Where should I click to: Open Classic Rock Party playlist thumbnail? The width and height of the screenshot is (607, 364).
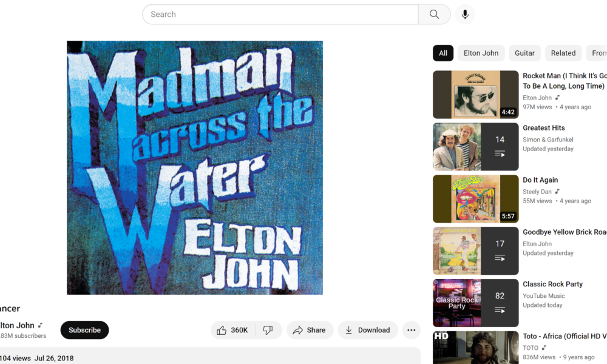tap(476, 303)
